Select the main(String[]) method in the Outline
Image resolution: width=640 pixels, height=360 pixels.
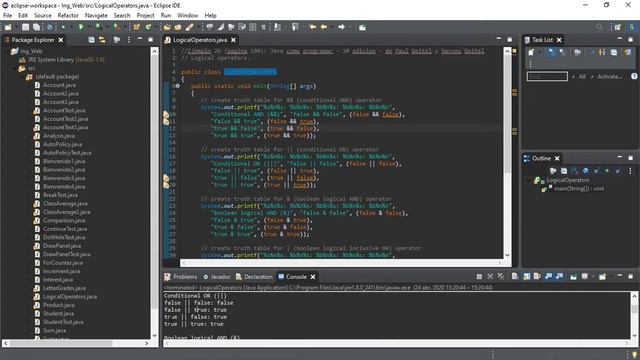pyautogui.click(x=579, y=189)
